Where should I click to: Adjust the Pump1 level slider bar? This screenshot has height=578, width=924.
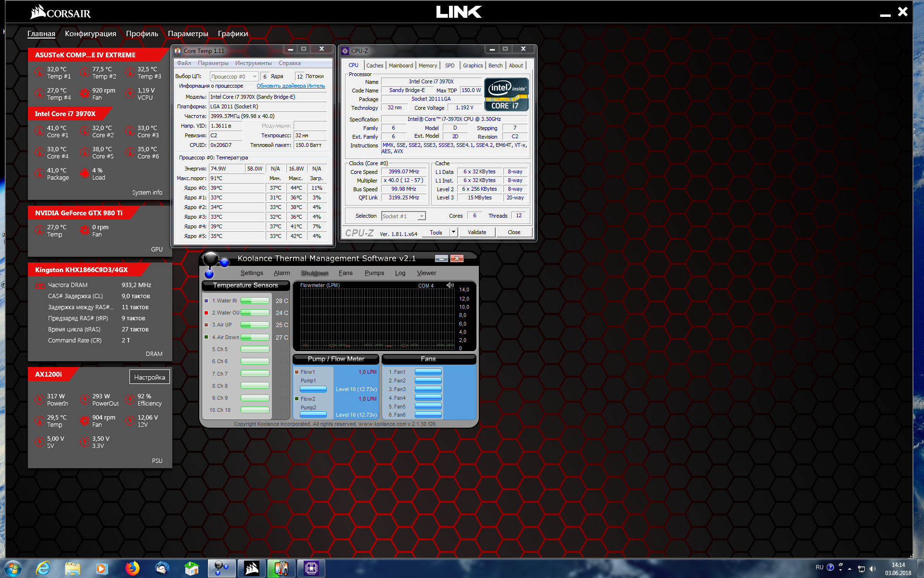click(x=313, y=389)
